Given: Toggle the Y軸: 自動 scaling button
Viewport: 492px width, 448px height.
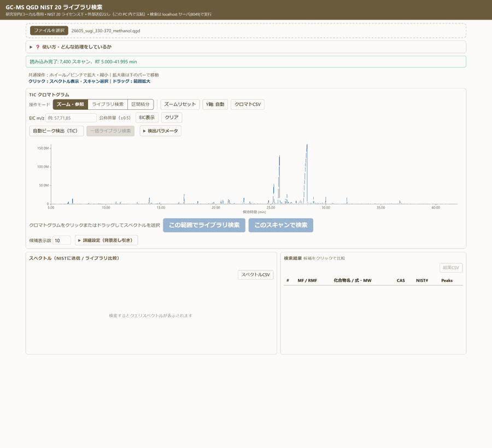Looking at the screenshot, I should coord(215,104).
